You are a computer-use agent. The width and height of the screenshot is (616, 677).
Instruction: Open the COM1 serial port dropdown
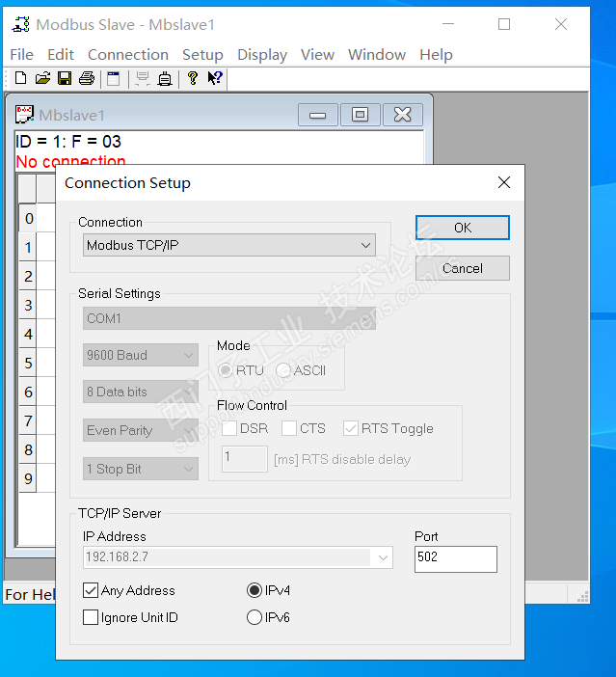pos(229,318)
